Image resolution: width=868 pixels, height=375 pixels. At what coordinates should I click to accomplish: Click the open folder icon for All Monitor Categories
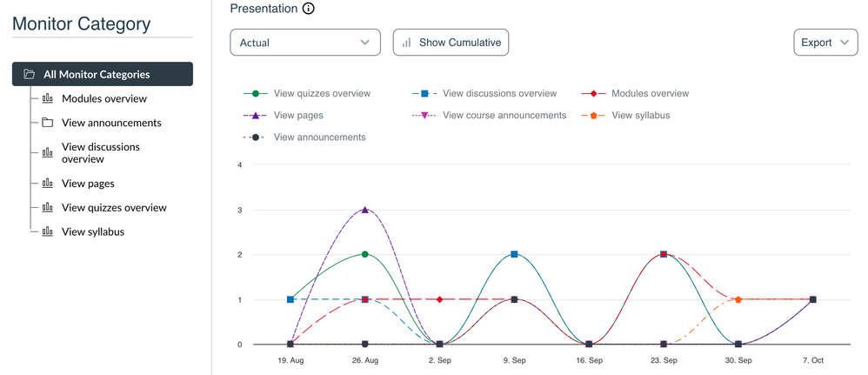tap(30, 75)
